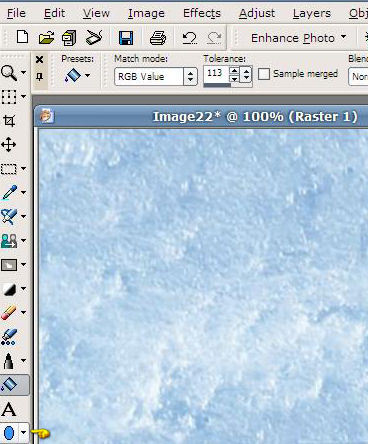Select the Lighten/Darken brush tool
This screenshot has height=444, width=368.
[9, 289]
